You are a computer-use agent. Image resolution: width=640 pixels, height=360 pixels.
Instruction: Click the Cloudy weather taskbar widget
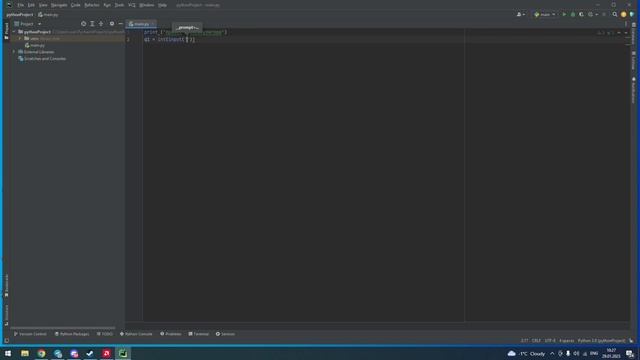click(526, 353)
